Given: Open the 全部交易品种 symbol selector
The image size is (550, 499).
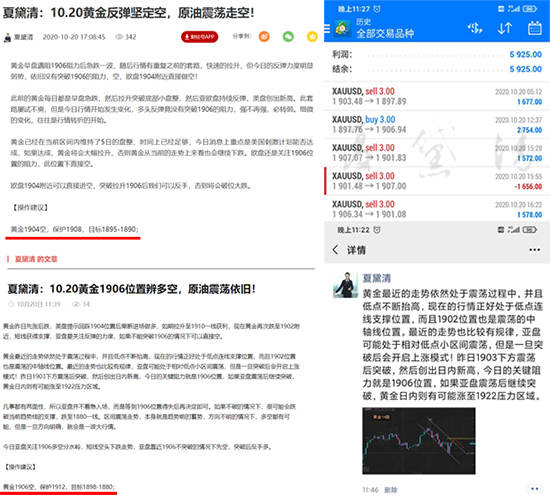Looking at the screenshot, I should click(x=385, y=34).
